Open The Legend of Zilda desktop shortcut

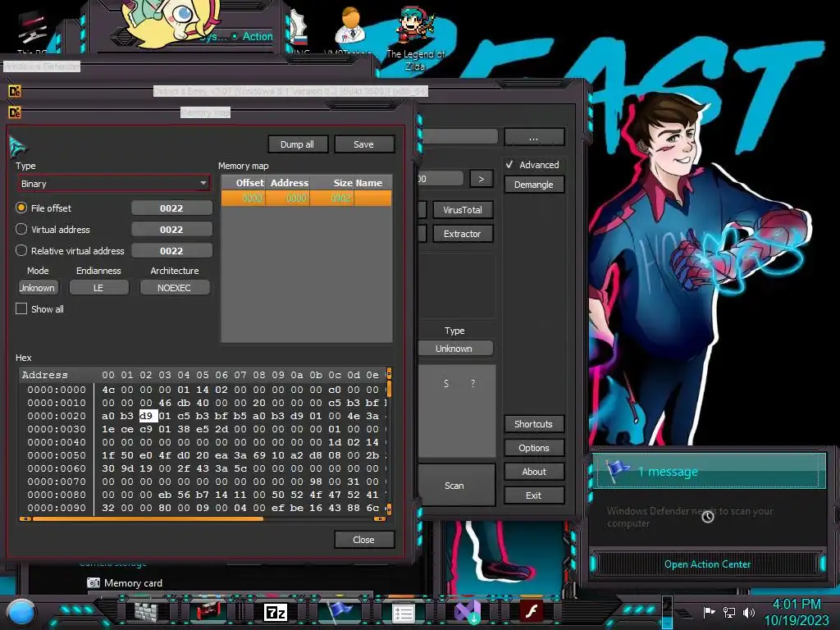(415, 38)
